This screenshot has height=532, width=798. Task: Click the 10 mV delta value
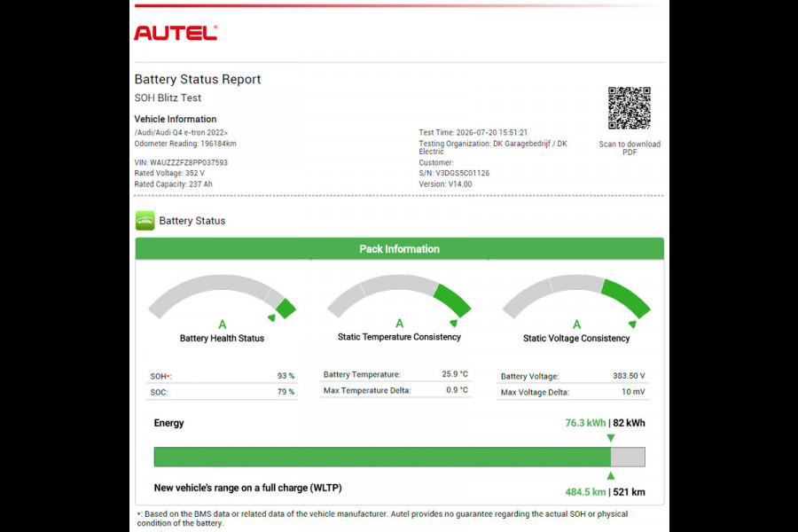coord(633,392)
